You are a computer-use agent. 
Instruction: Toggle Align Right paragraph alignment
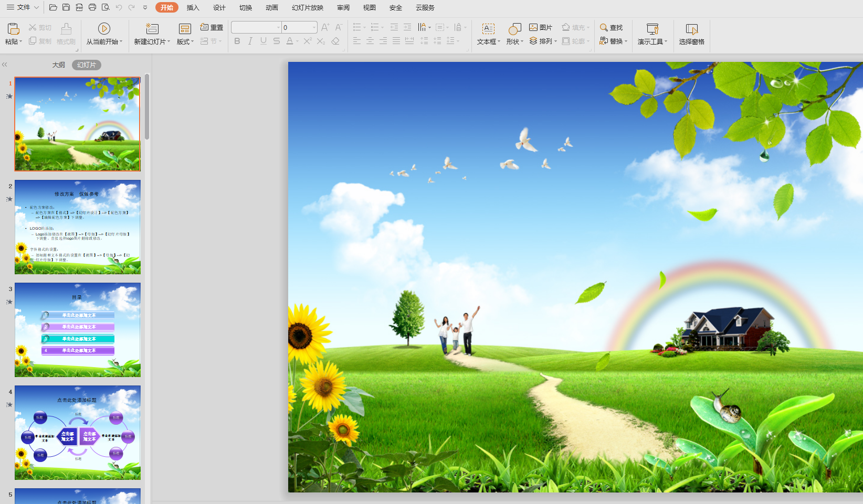[x=383, y=41]
